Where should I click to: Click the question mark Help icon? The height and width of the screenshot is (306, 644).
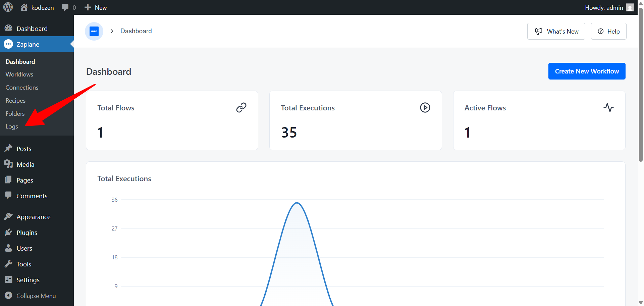(x=601, y=31)
